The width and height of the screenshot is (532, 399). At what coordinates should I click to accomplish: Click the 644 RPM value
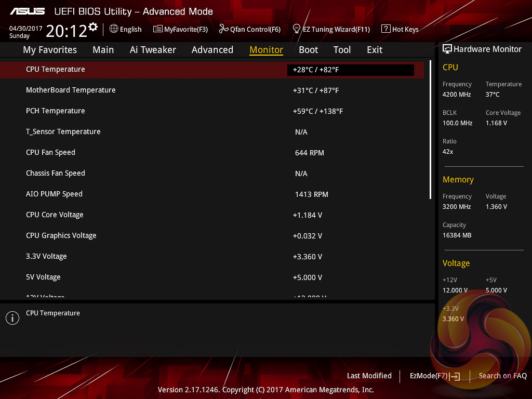310,153
